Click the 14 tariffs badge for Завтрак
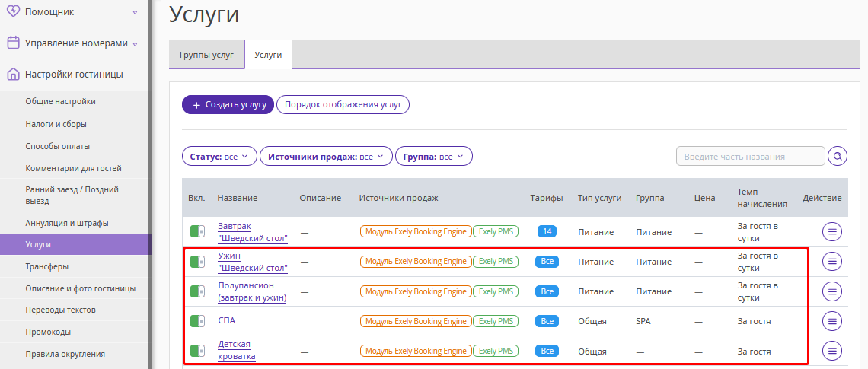868x369 pixels. pos(547,231)
